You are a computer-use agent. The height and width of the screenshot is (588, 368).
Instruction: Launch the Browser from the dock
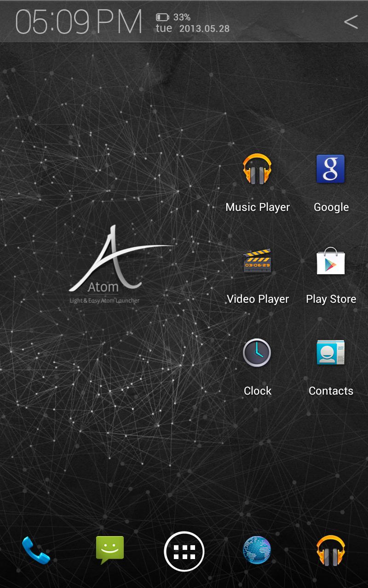(258, 550)
